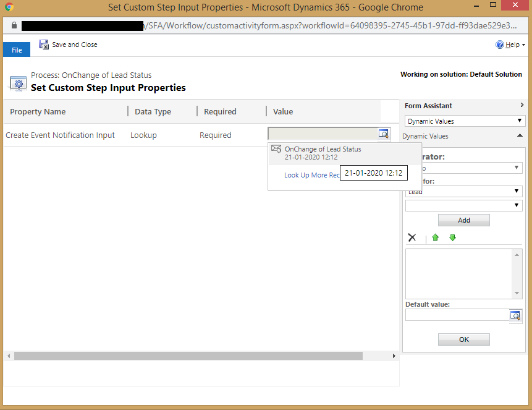
Task: Maximize the Chrome window
Action: coord(493,5)
